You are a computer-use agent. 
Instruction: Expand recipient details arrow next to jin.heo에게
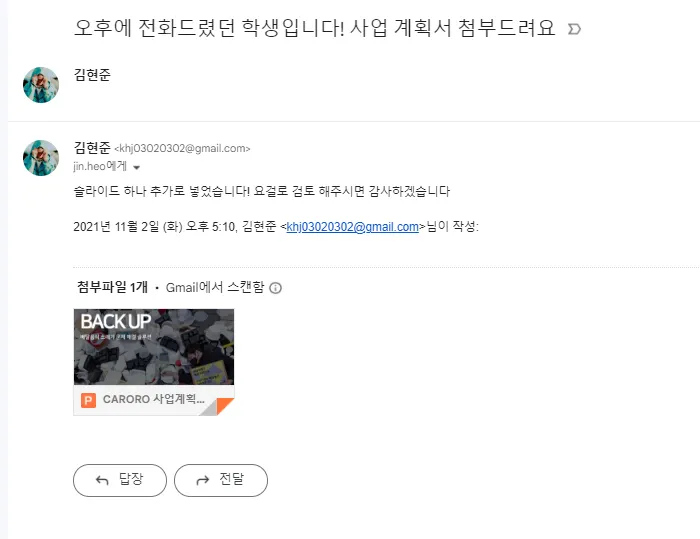(x=137, y=168)
